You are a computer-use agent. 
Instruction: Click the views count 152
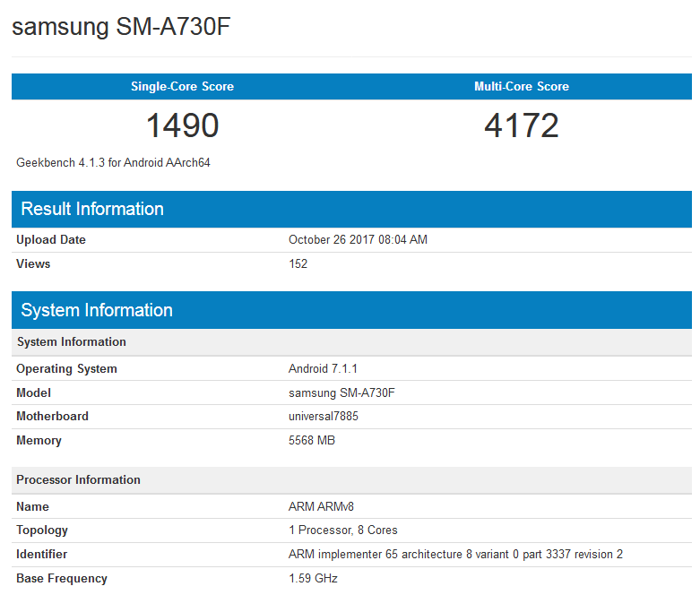tap(298, 263)
